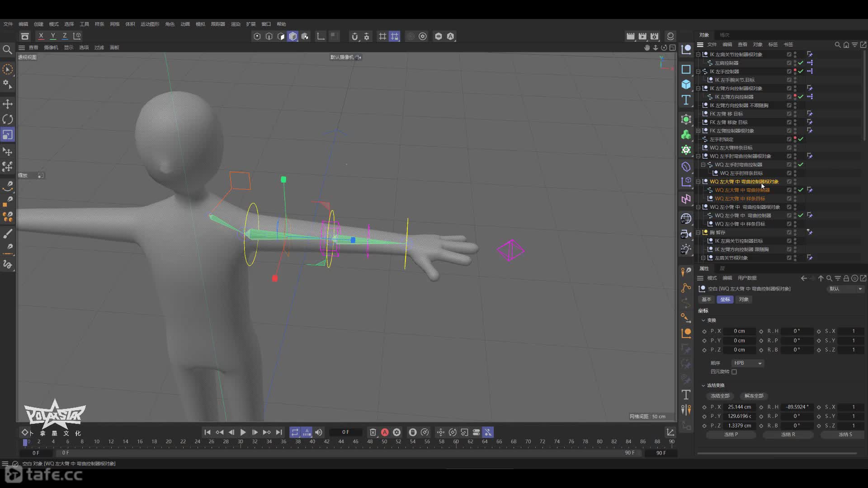Tick the 四元旋转 checkbox

[734, 372]
